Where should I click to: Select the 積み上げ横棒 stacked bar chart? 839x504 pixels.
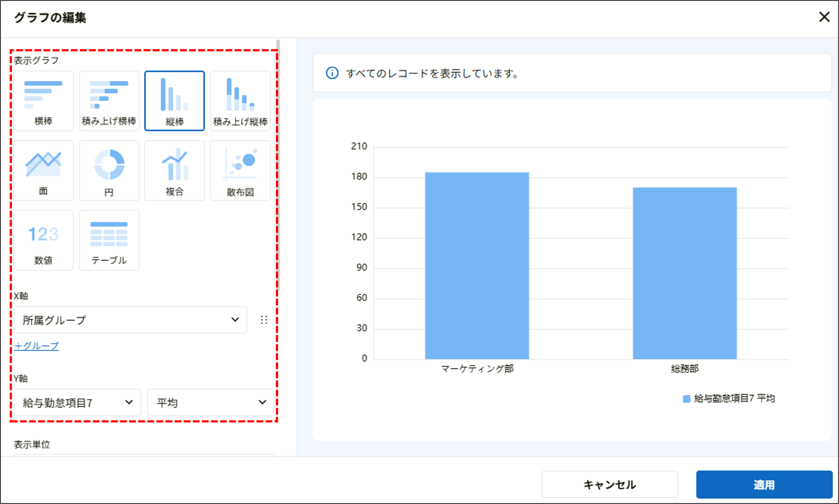click(x=109, y=100)
